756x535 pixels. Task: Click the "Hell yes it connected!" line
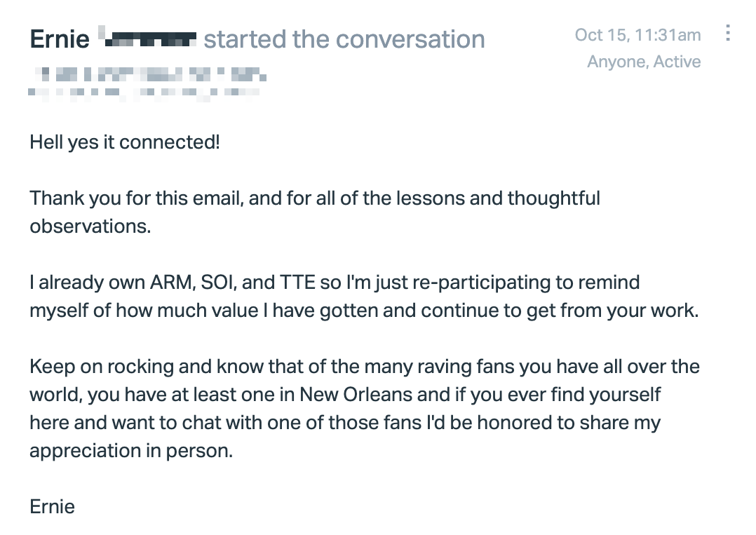coord(125,142)
